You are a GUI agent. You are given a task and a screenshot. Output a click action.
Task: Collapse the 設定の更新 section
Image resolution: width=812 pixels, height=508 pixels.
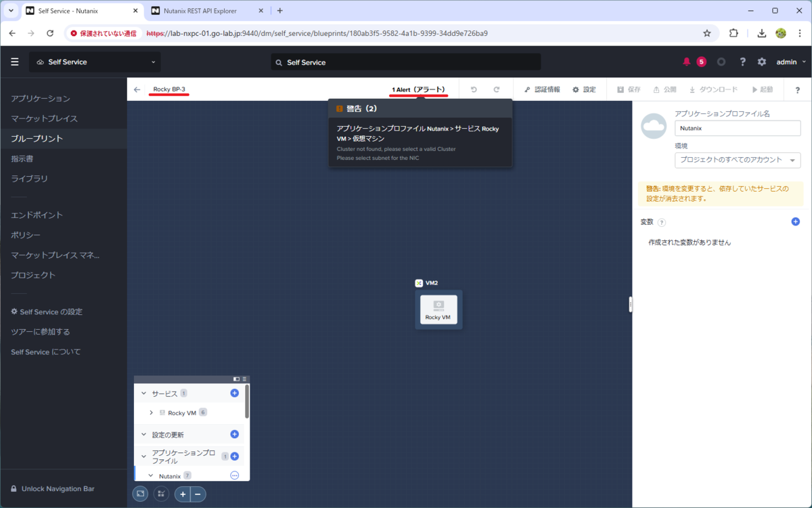pos(143,435)
